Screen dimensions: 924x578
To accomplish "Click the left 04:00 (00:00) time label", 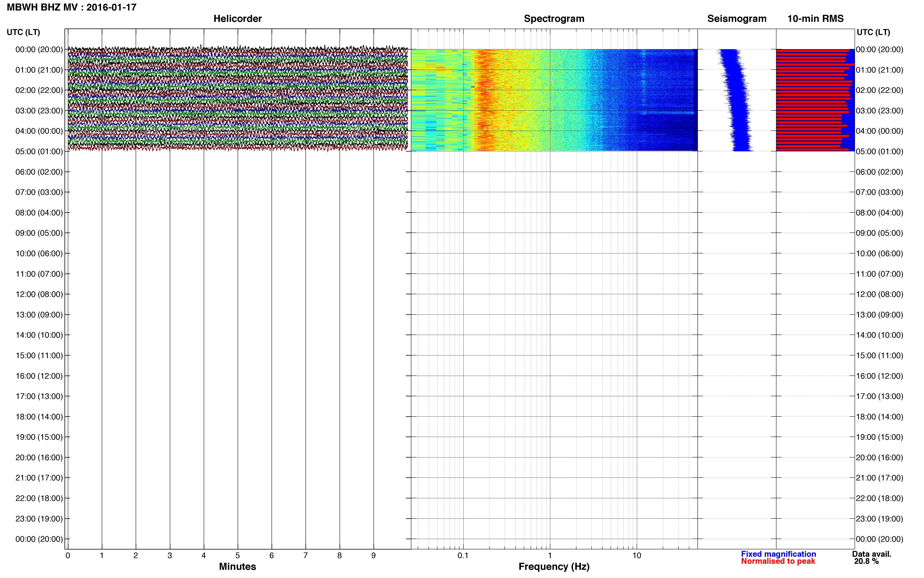I will tap(39, 131).
